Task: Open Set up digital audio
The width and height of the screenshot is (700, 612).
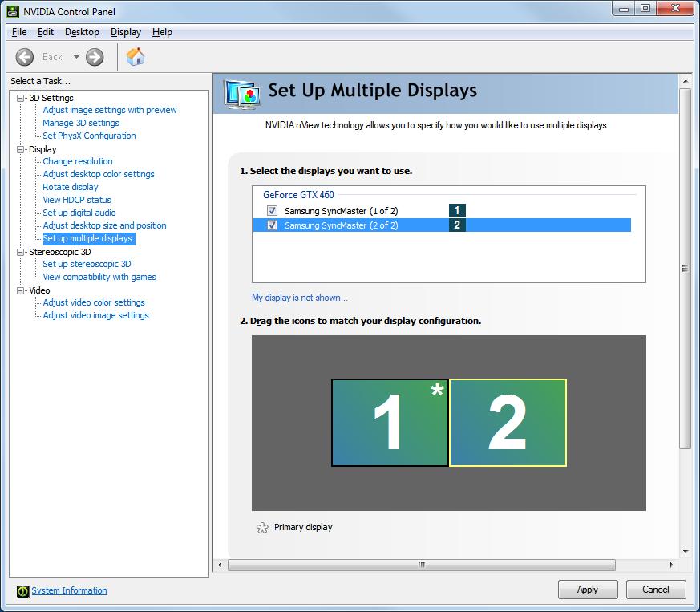Action: (79, 213)
